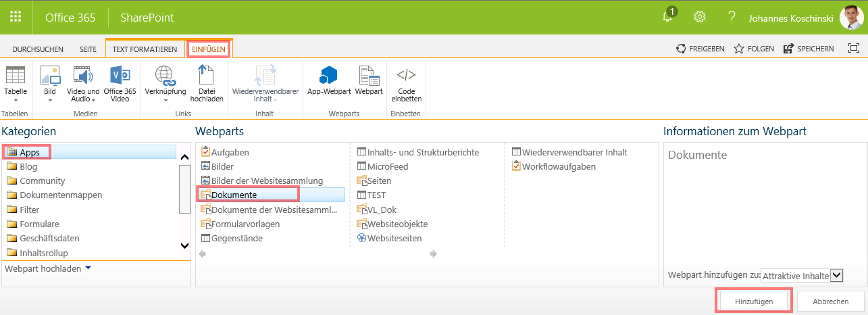Expand the Verknüpfung dropdown in ribbon
Image resolution: width=868 pixels, height=315 pixels.
pyautogui.click(x=165, y=100)
